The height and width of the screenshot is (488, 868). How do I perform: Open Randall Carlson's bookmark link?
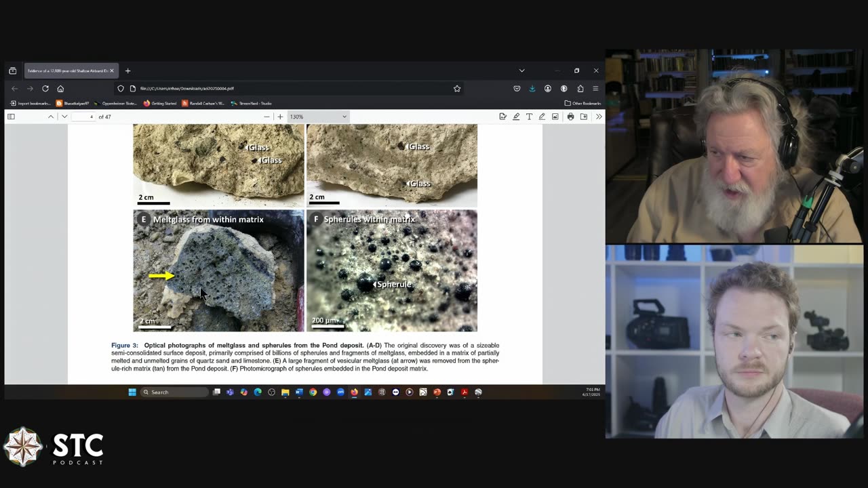(203, 103)
